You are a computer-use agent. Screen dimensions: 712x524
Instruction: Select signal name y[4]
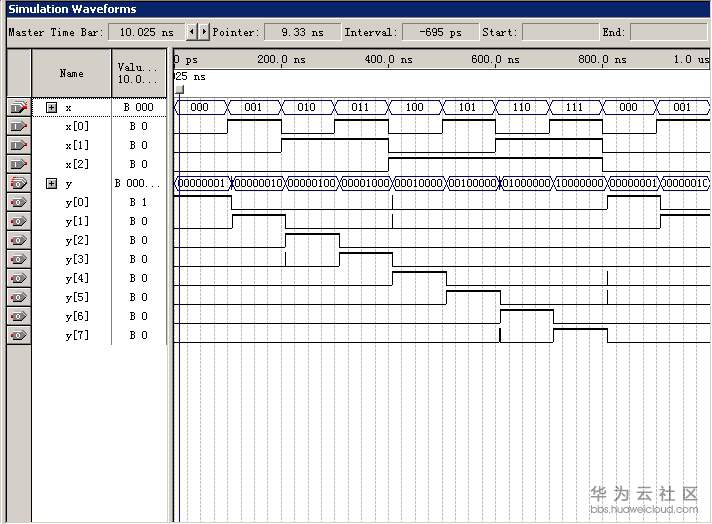coord(77,278)
